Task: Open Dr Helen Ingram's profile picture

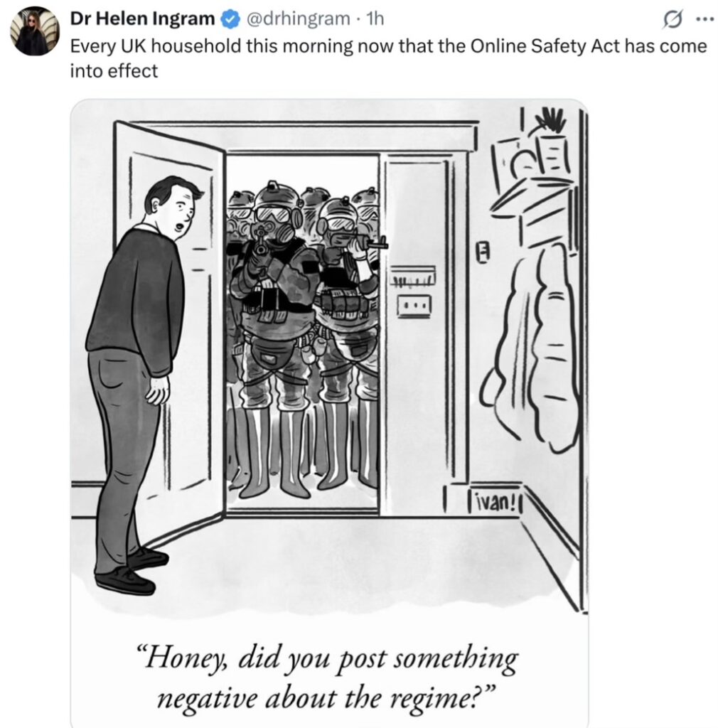Action: pyautogui.click(x=35, y=31)
